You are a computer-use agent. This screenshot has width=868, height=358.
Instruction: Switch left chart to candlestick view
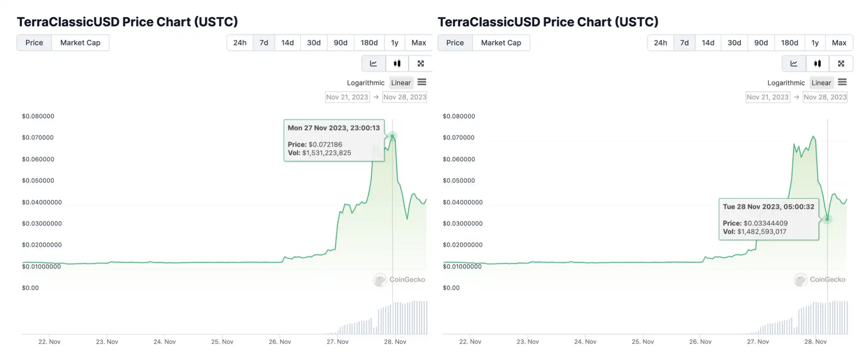coord(397,64)
